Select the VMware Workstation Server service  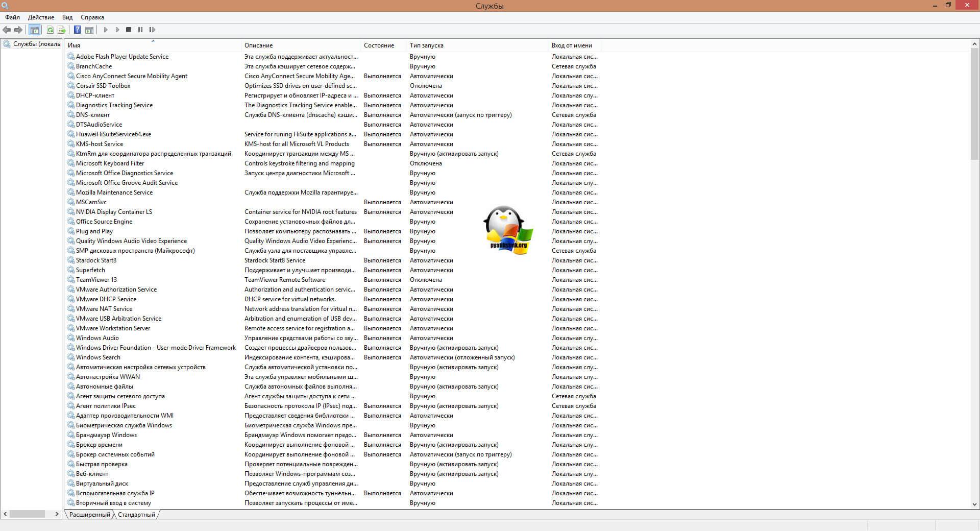(x=113, y=328)
